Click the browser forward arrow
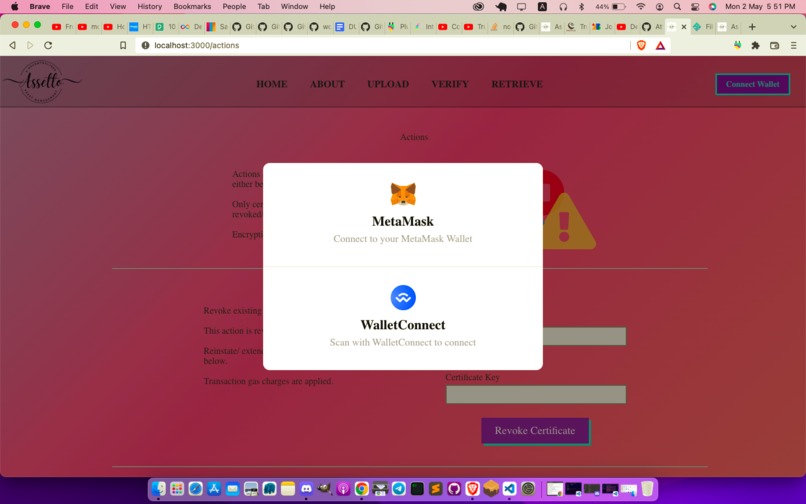 pyautogui.click(x=30, y=45)
